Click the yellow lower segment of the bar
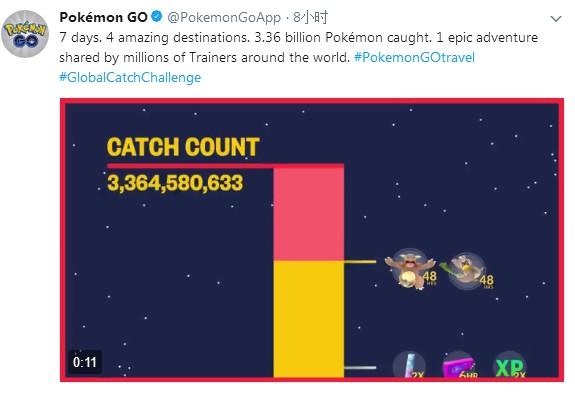Screen dimensions: 575x393 [x=309, y=319]
